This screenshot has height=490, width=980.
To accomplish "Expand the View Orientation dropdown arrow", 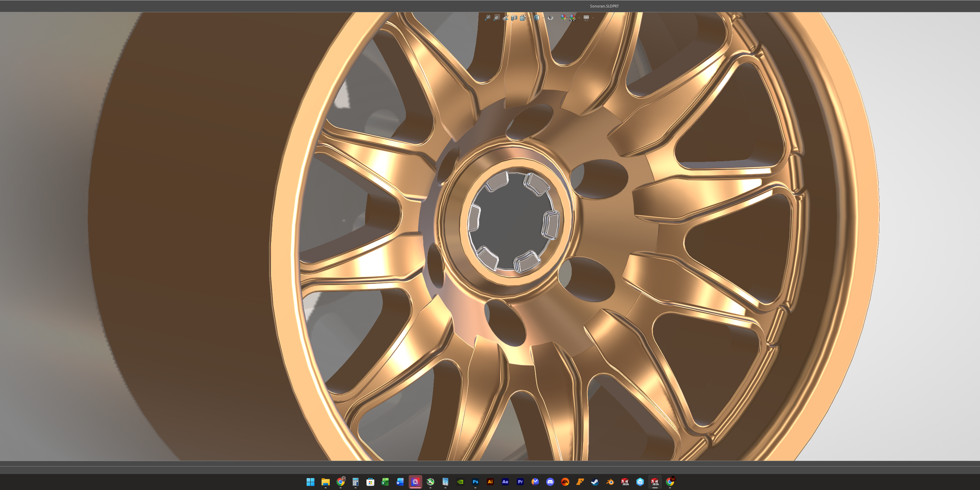I will (x=530, y=18).
